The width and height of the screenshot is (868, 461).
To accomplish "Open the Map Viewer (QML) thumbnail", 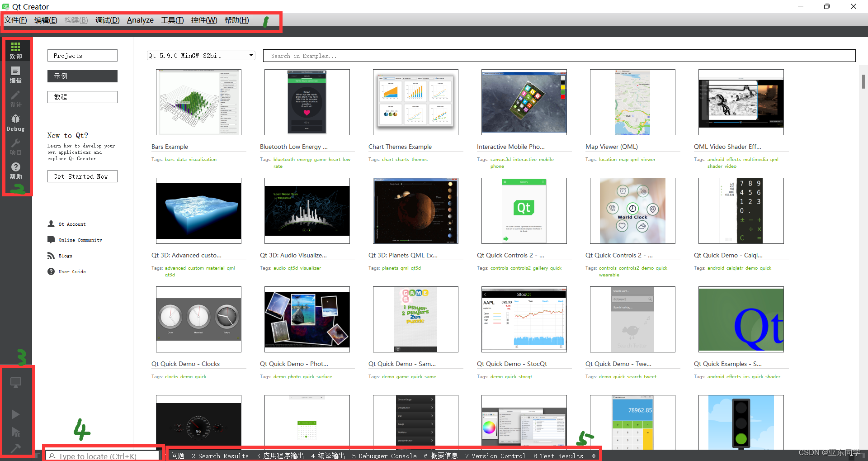I will click(632, 102).
